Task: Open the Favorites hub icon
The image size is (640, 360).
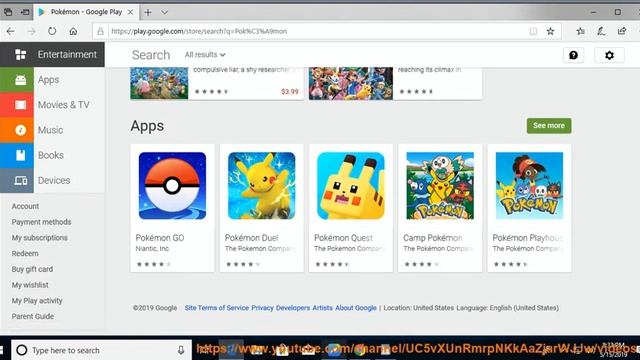Action: coord(580,31)
